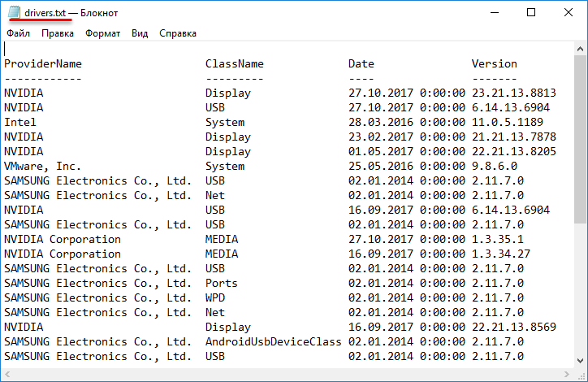Click the vertical scrollbar up arrow

pyautogui.click(x=580, y=49)
